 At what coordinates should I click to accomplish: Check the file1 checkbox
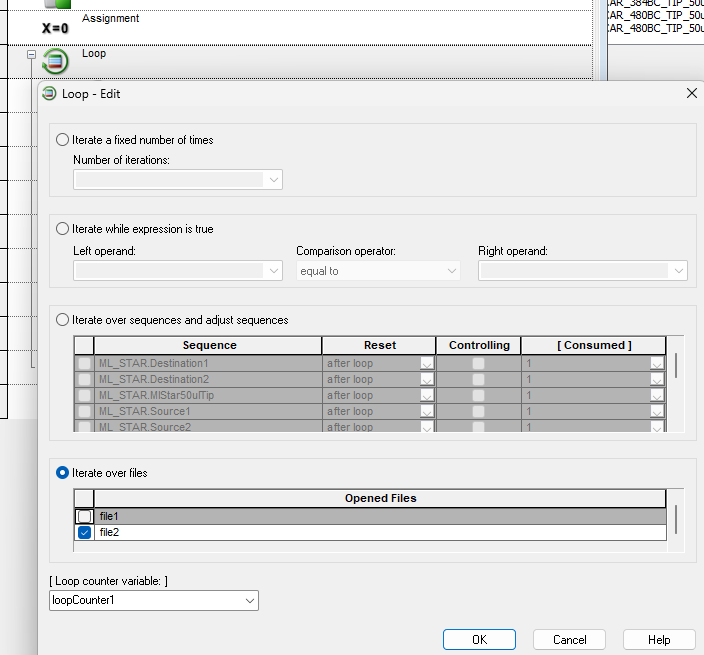(x=85, y=516)
